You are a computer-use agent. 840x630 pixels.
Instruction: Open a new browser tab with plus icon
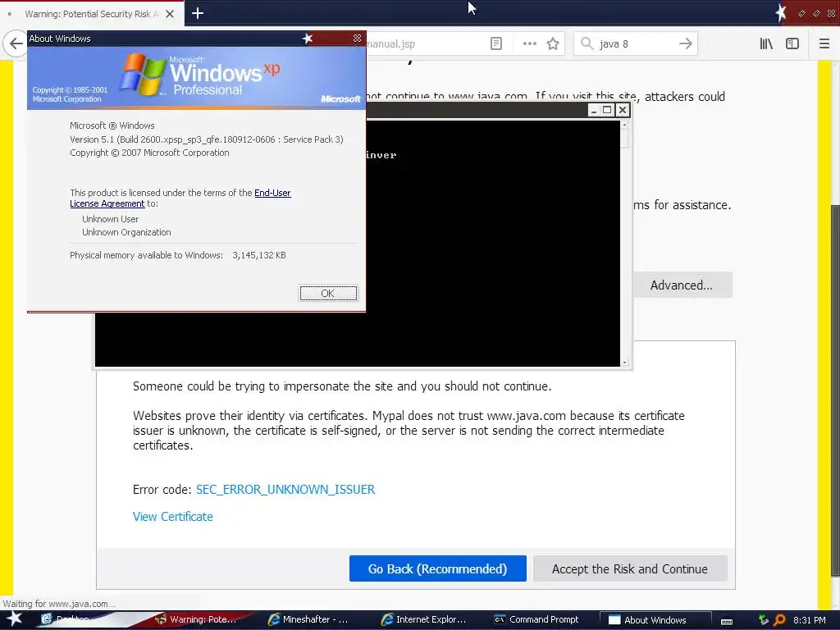197,13
